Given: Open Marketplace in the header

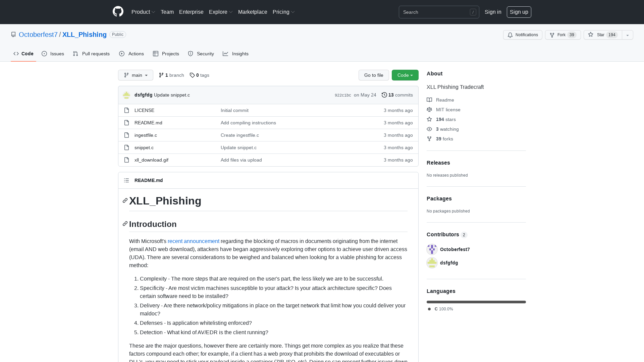Looking at the screenshot, I should pyautogui.click(x=253, y=12).
